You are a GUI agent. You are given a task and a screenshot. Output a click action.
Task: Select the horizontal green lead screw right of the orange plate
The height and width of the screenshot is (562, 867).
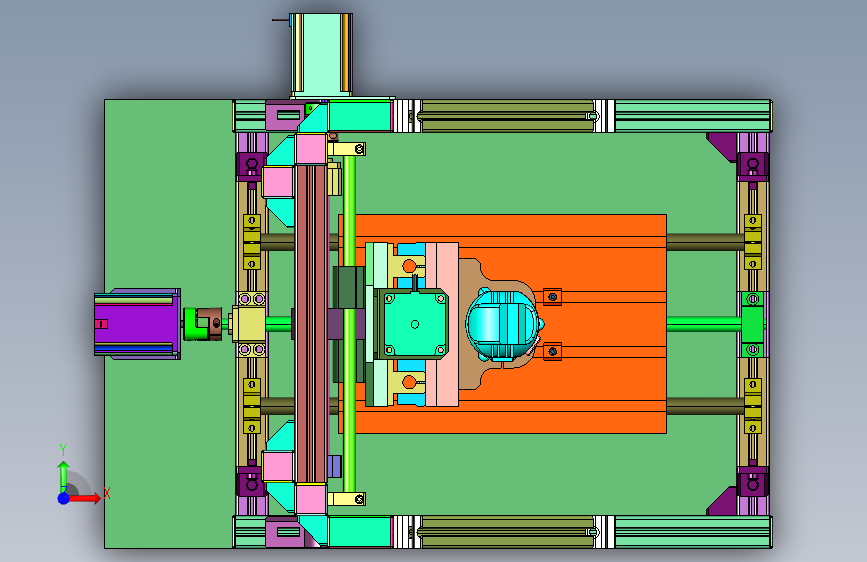[703, 324]
